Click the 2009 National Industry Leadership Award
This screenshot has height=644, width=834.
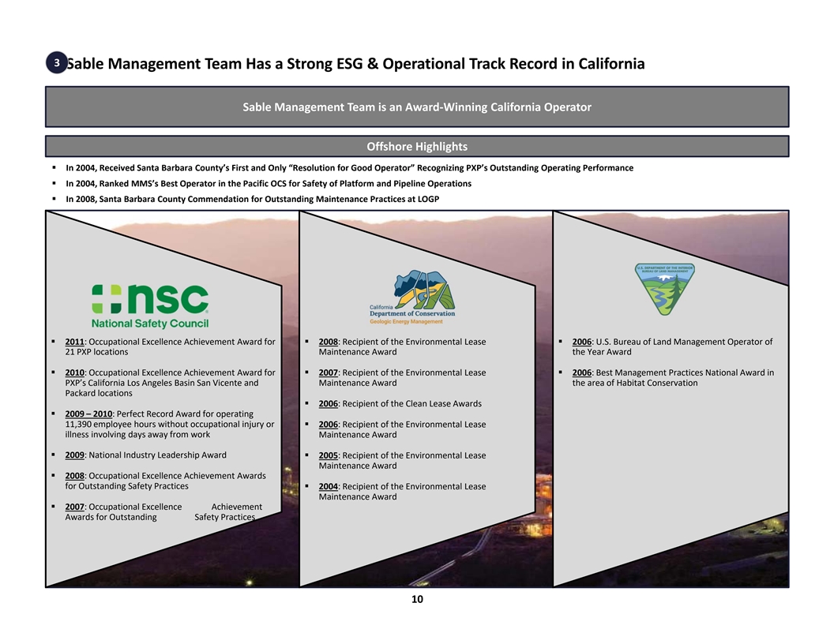[145, 455]
